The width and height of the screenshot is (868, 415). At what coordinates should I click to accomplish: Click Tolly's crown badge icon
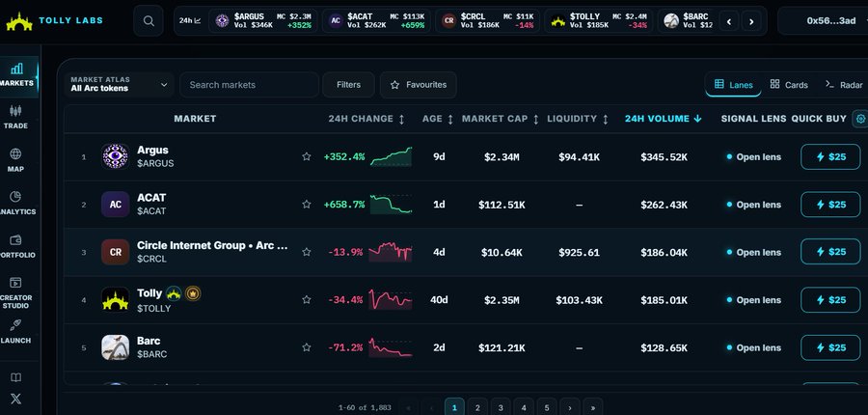point(193,293)
